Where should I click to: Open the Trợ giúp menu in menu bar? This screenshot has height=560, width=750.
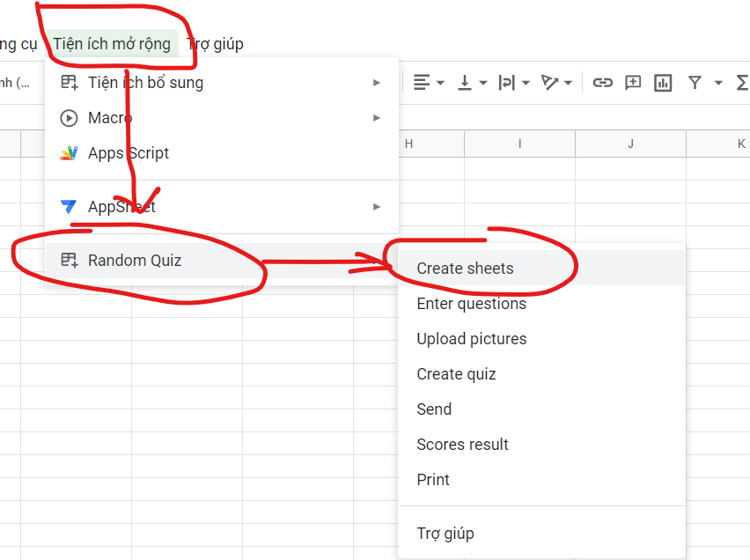[x=215, y=44]
